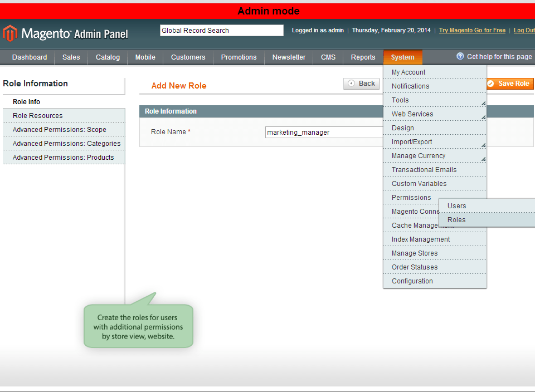This screenshot has height=392, width=535.
Task: Expand the Manage Currency submenu arrow
Action: pos(484,159)
